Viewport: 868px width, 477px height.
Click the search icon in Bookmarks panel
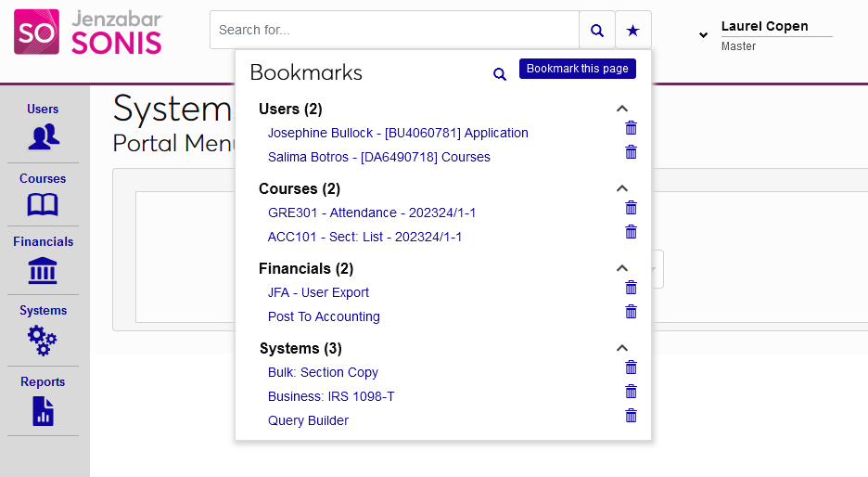pos(500,74)
